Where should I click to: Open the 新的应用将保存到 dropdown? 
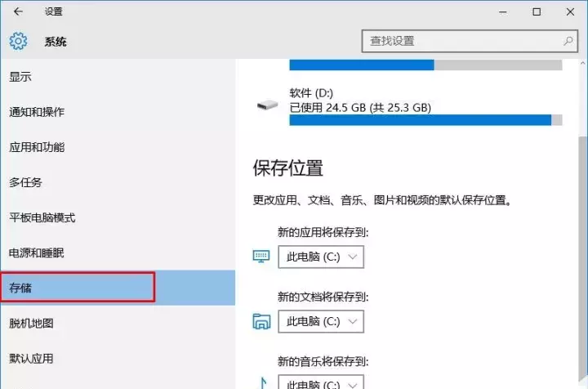point(321,257)
